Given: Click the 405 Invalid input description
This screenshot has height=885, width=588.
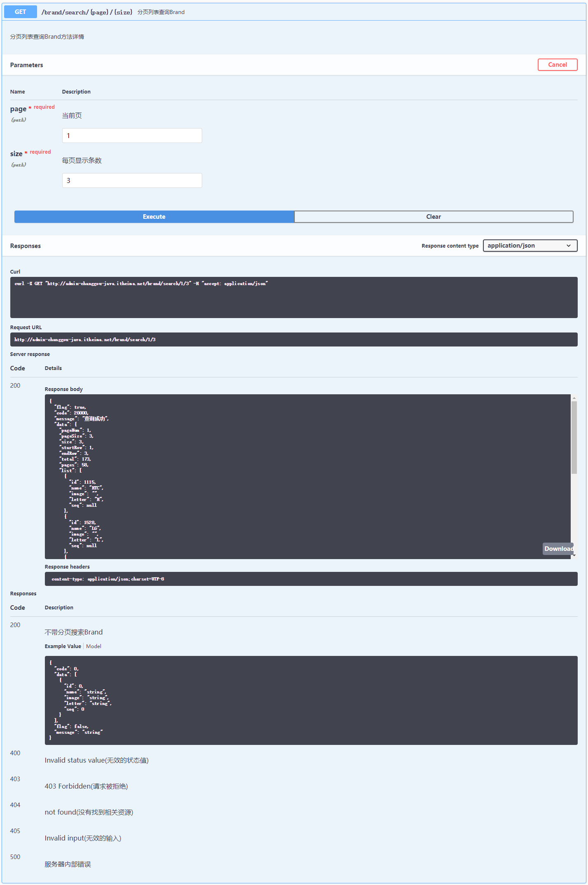Looking at the screenshot, I should click(x=83, y=838).
